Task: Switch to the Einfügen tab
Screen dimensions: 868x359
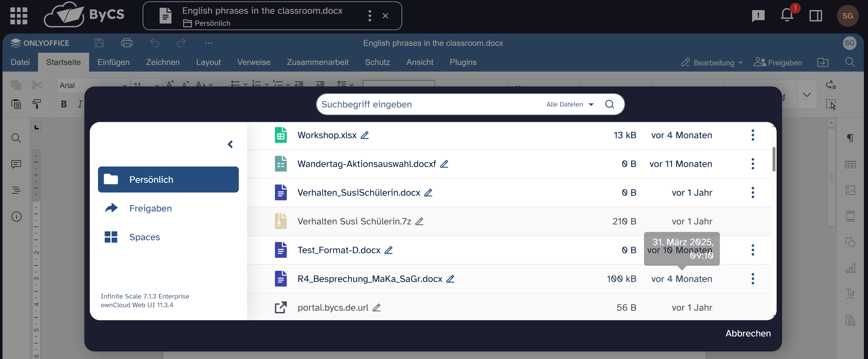Action: [113, 62]
